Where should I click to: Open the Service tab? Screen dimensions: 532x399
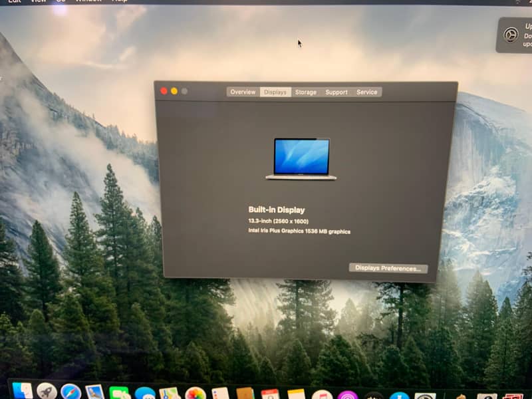368,92
